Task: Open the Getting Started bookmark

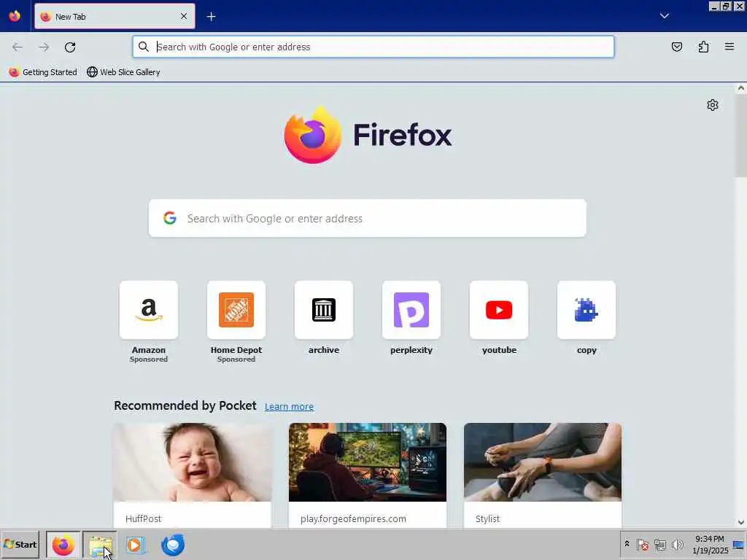Action: click(43, 72)
